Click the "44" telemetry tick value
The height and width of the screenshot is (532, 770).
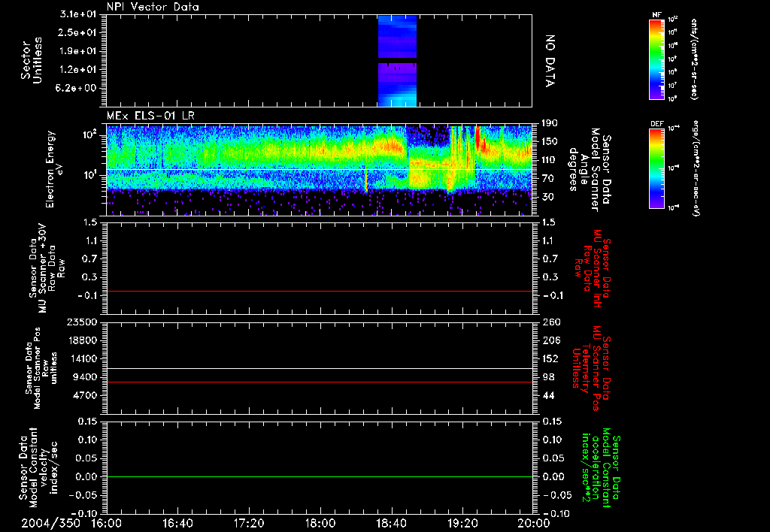coord(547,395)
